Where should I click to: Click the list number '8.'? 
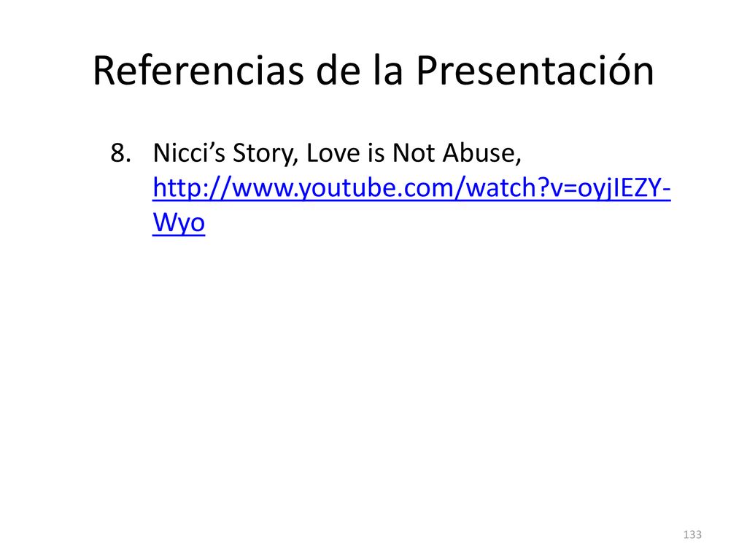coord(121,153)
